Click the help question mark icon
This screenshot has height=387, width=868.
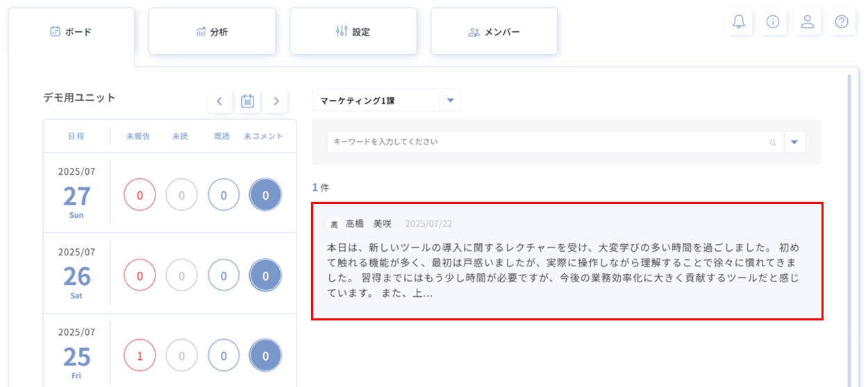coord(842,21)
